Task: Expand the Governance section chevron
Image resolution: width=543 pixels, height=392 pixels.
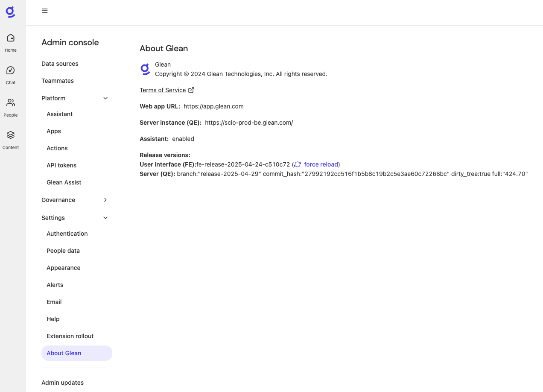Action: 105,200
